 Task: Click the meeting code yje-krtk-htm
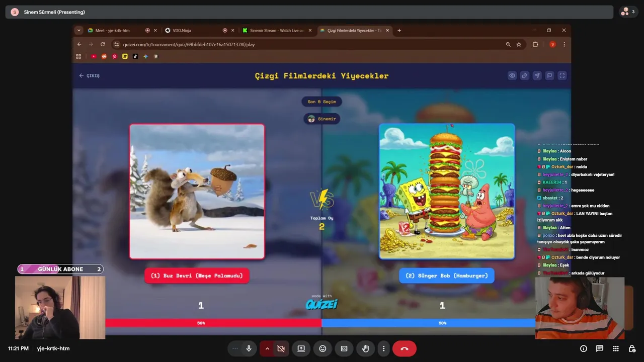coord(53,348)
